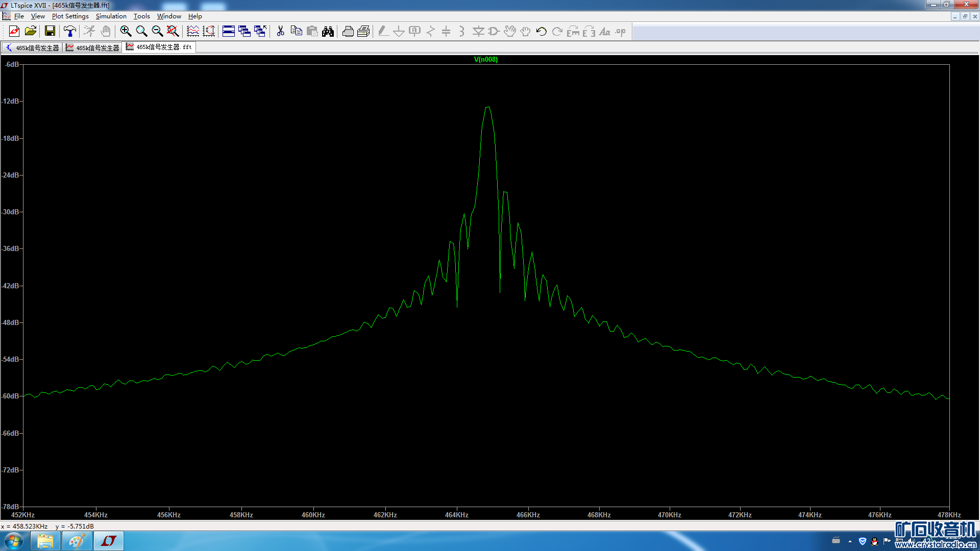Image resolution: width=980 pixels, height=551 pixels.
Task: Tile windows horizontally icon
Action: click(x=229, y=32)
